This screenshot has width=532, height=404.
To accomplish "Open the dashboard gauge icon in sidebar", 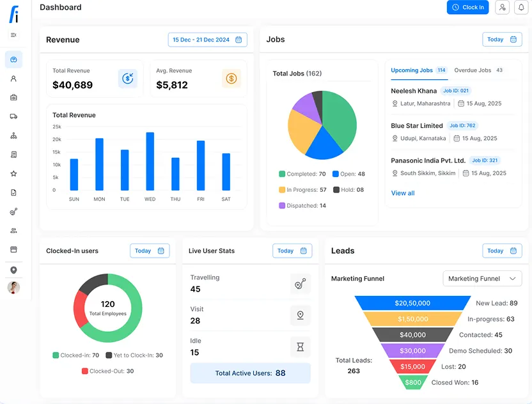I will (x=13, y=59).
